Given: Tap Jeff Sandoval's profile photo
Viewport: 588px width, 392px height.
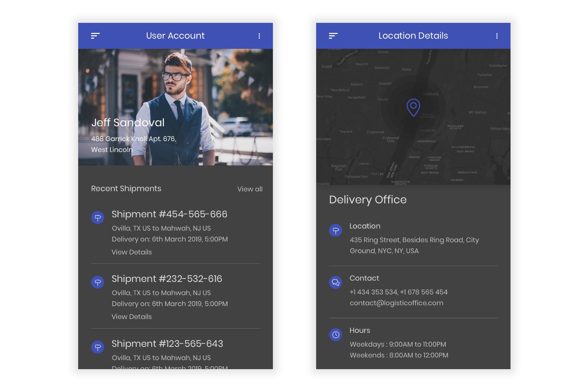Looking at the screenshot, I should [175, 86].
